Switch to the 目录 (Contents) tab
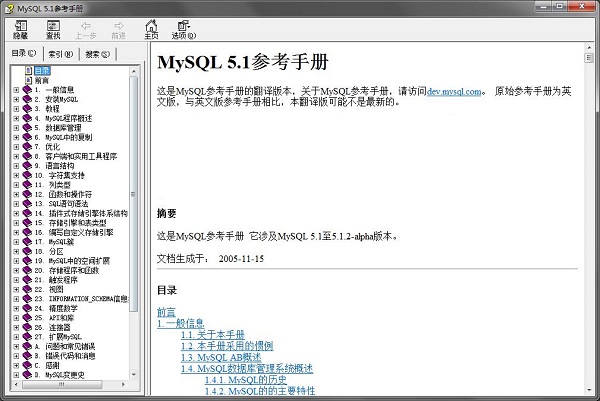 pyautogui.click(x=24, y=53)
